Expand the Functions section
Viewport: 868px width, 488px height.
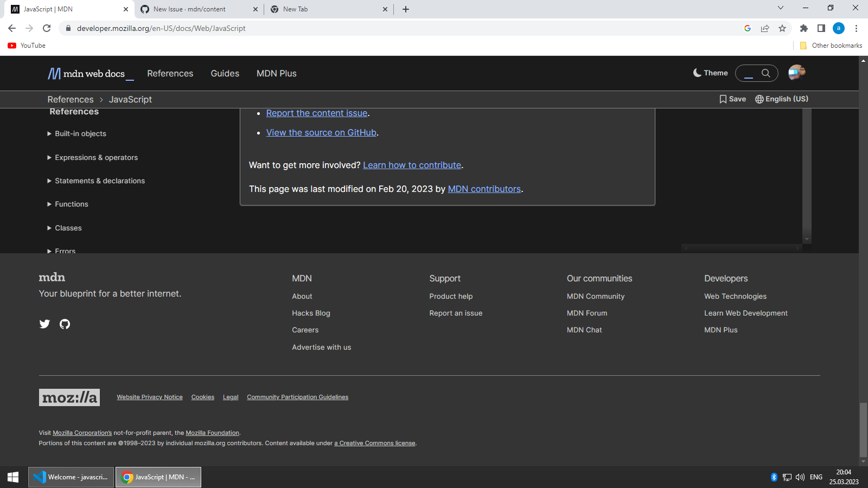71,204
